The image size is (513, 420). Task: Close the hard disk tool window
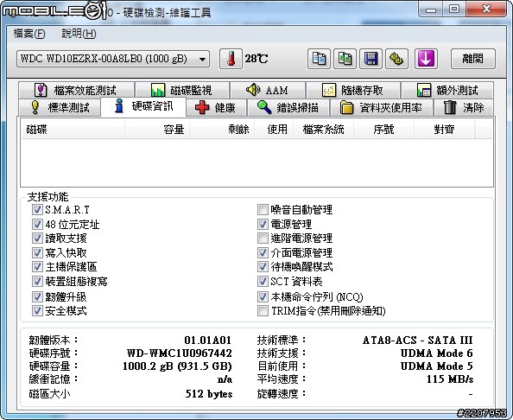[486, 10]
